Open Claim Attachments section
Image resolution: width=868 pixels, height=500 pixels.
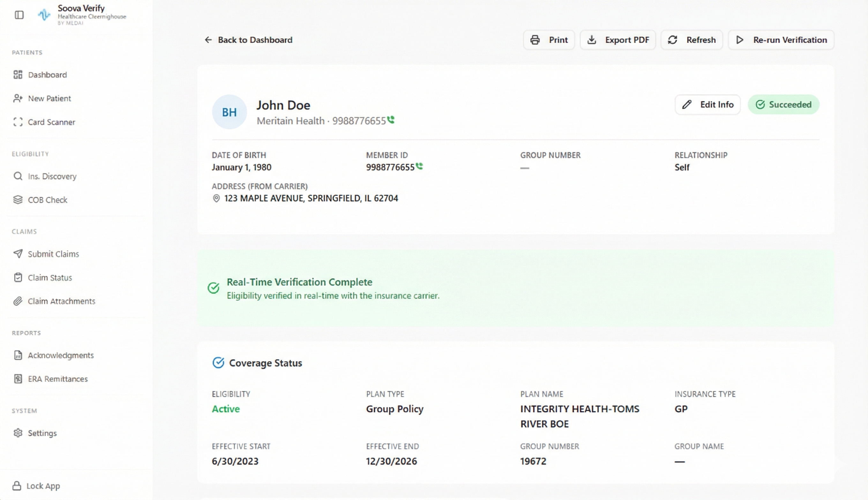(x=61, y=301)
